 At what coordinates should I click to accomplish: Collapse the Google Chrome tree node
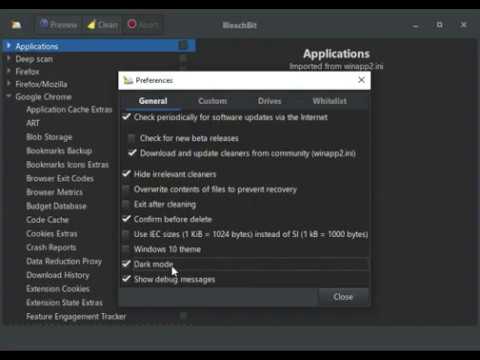pyautogui.click(x=9, y=96)
